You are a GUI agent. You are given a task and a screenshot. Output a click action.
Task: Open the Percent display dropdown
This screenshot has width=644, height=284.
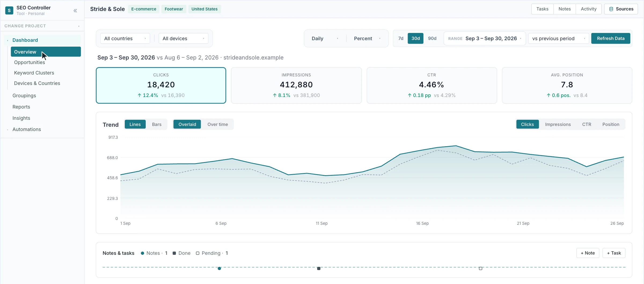(367, 38)
